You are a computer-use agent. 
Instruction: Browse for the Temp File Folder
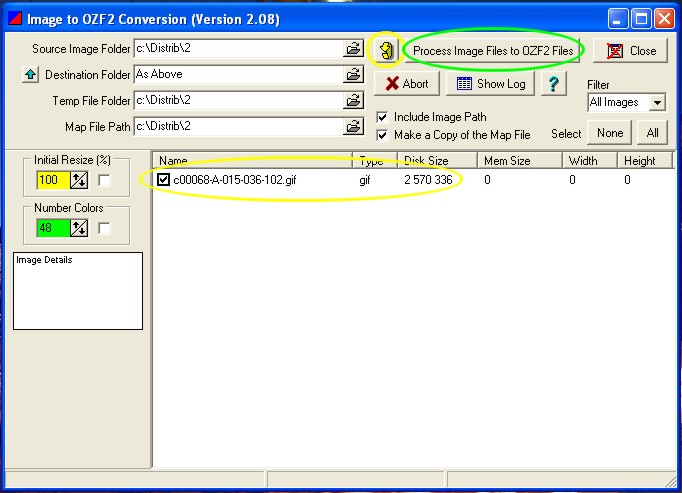(x=353, y=101)
